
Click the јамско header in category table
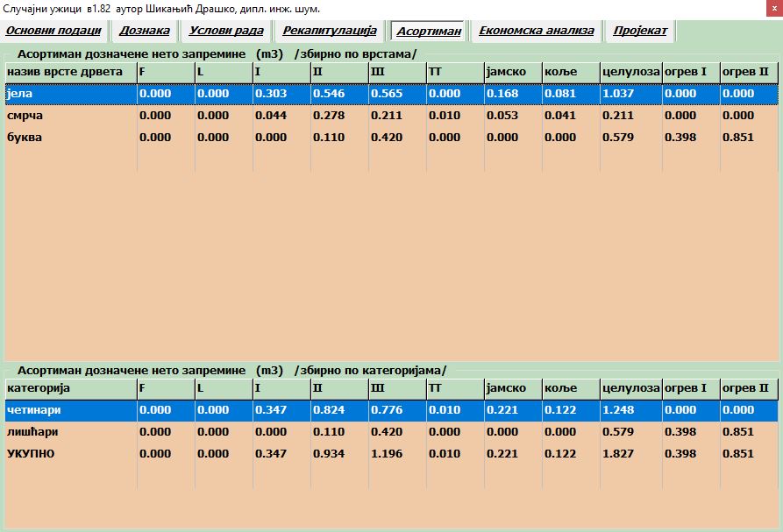click(513, 389)
